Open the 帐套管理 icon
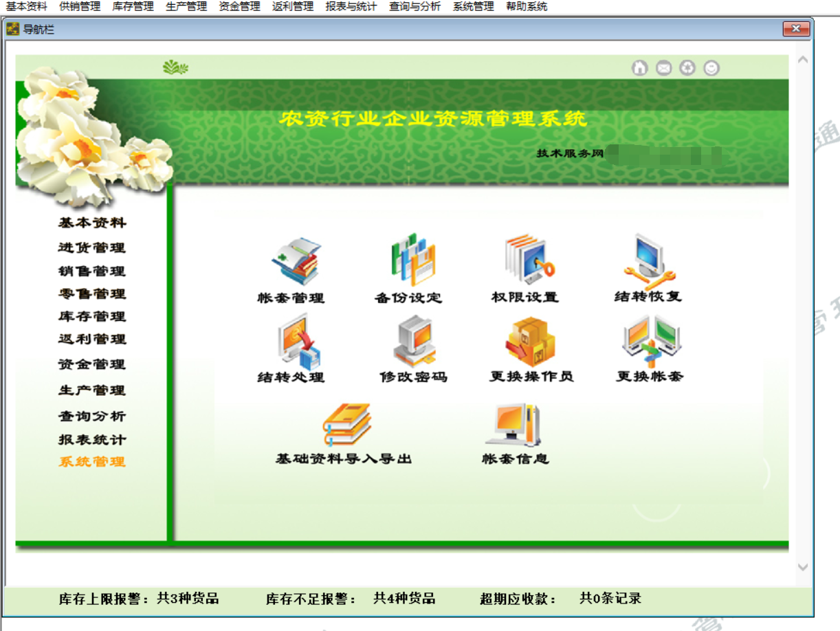The width and height of the screenshot is (840, 631). [296, 261]
